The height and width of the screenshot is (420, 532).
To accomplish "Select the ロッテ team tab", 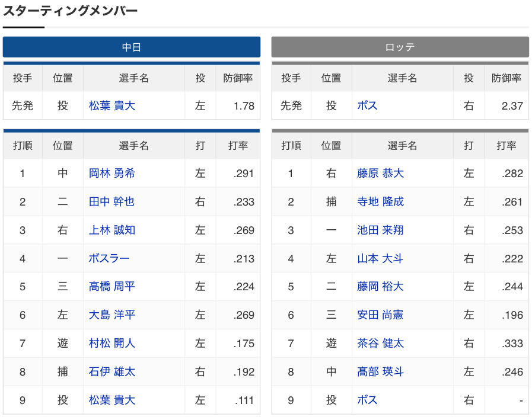I will 400,47.
